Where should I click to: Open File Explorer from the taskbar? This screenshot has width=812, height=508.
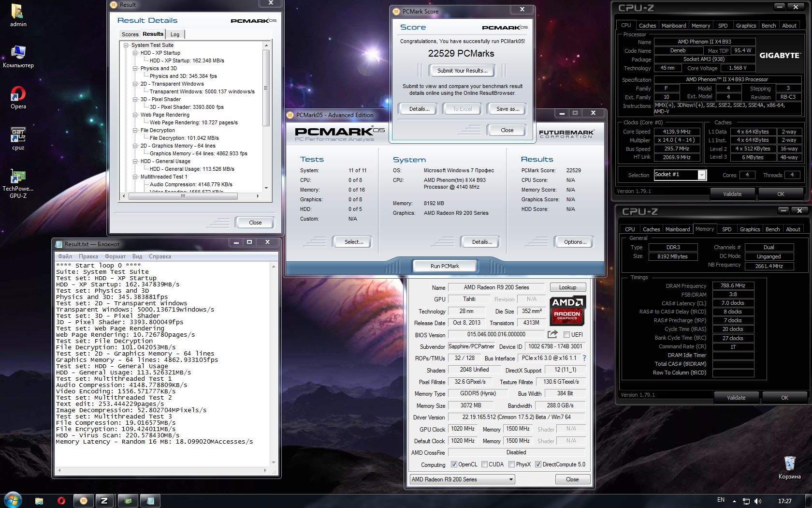point(39,501)
